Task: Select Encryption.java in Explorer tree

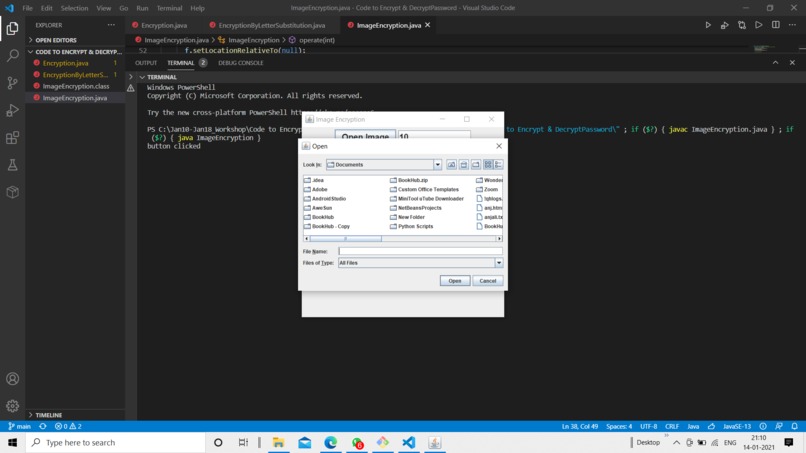Action: [x=65, y=63]
